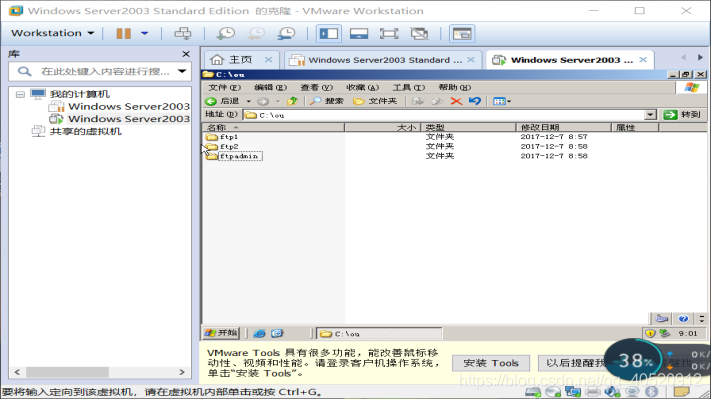Click the hard disk status icon

[x=533, y=392]
